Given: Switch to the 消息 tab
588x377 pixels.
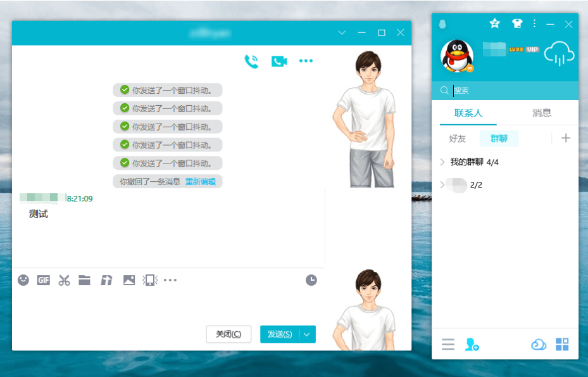Looking at the screenshot, I should tap(542, 113).
